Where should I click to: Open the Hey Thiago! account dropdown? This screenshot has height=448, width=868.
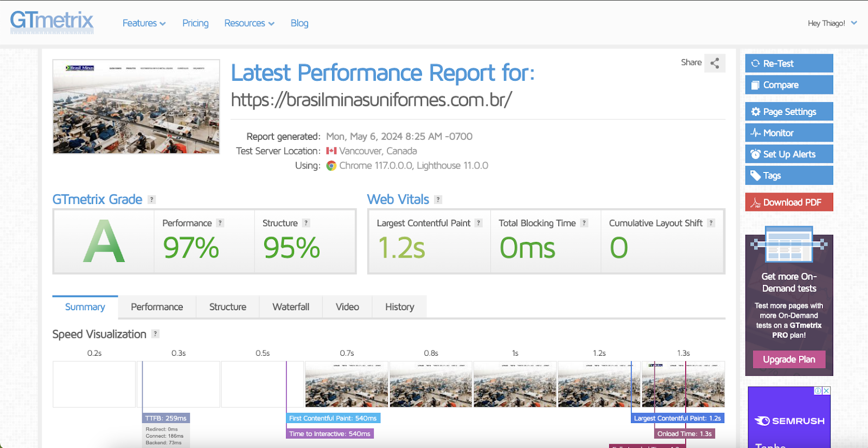(832, 23)
